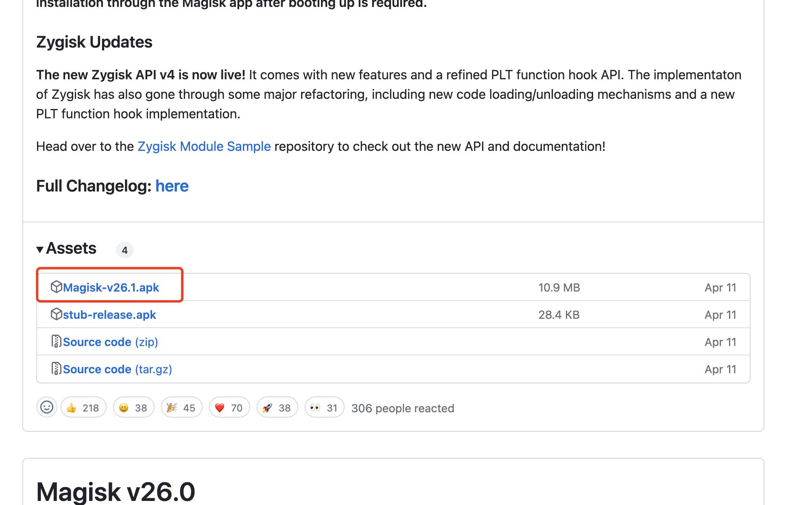Toggle the thumbs up reaction
Image resolution: width=812 pixels, height=505 pixels.
click(x=83, y=407)
